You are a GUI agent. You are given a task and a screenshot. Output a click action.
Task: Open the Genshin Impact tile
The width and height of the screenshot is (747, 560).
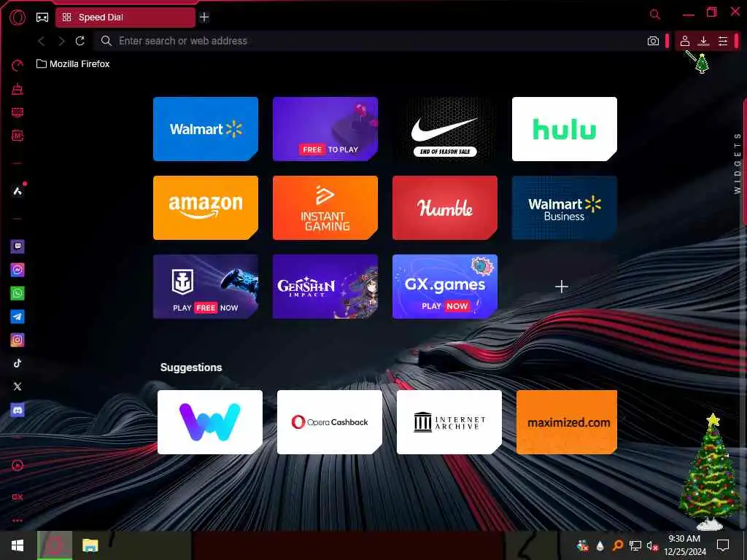[325, 286]
